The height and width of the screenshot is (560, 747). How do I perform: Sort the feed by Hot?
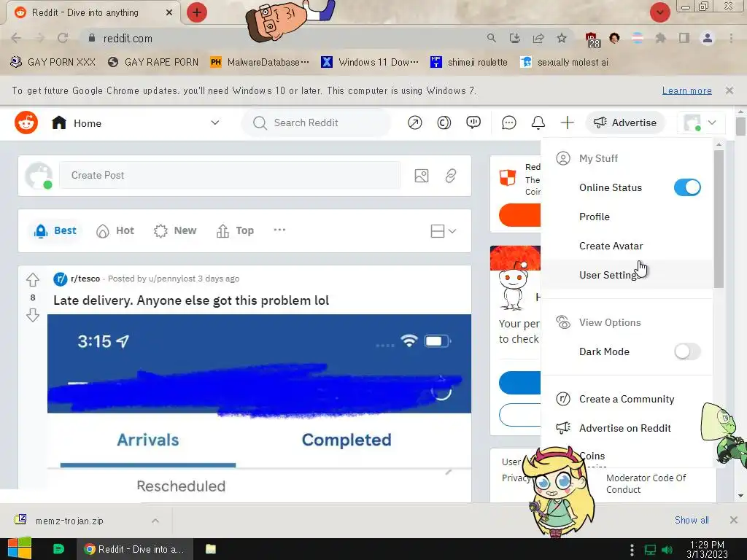pyautogui.click(x=115, y=231)
